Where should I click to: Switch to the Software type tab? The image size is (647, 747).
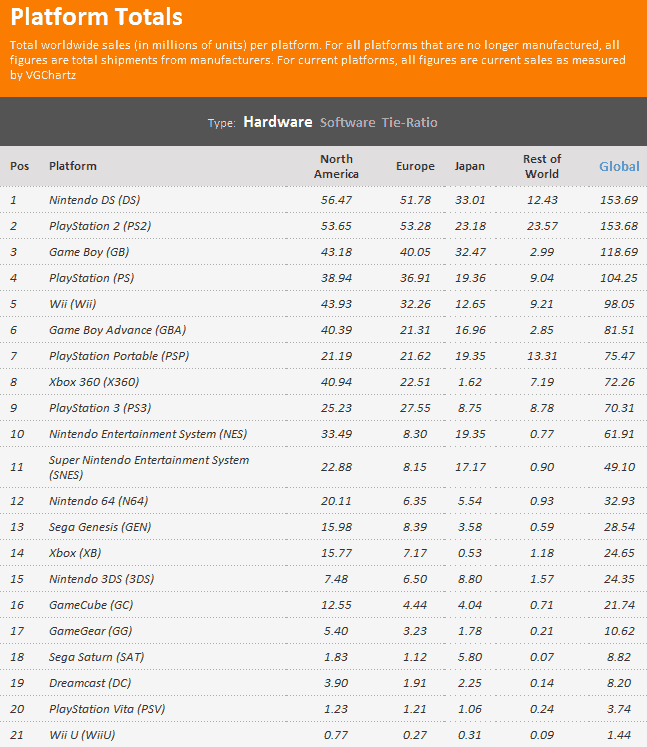pyautogui.click(x=347, y=122)
